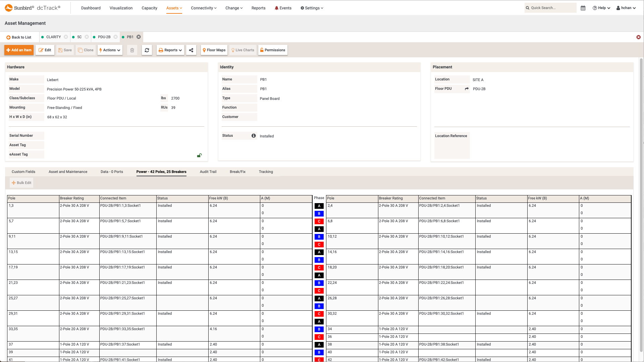The width and height of the screenshot is (644, 362).
Task: Click the delete/trash icon button
Action: (x=132, y=50)
